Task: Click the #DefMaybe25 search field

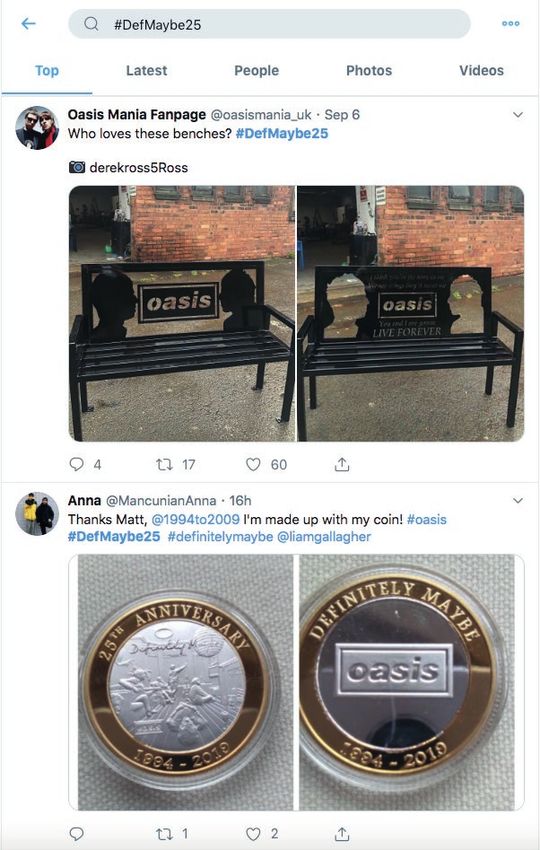Action: pyautogui.click(x=269, y=24)
